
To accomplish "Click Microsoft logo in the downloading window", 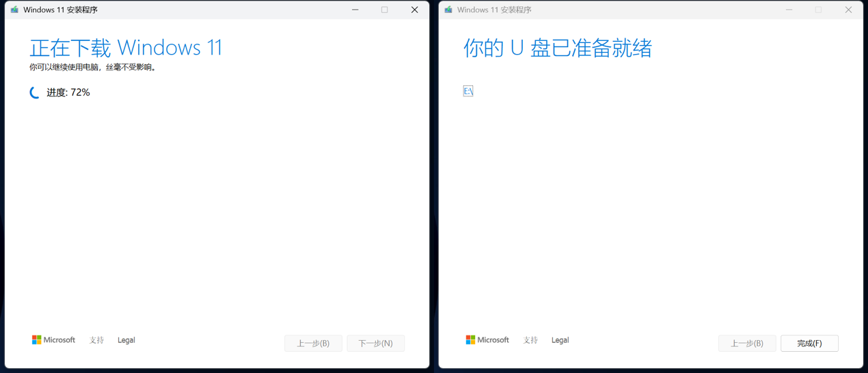I will 53,340.
